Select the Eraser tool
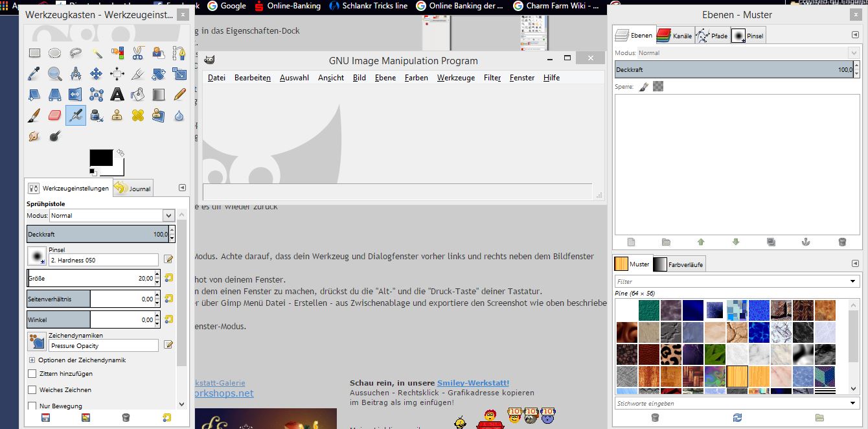 click(x=55, y=115)
